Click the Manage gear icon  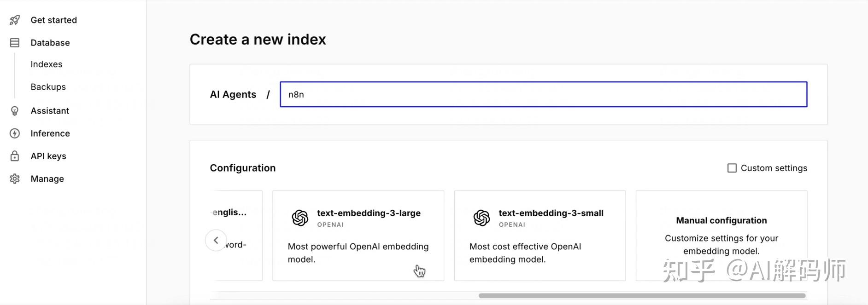pos(15,179)
